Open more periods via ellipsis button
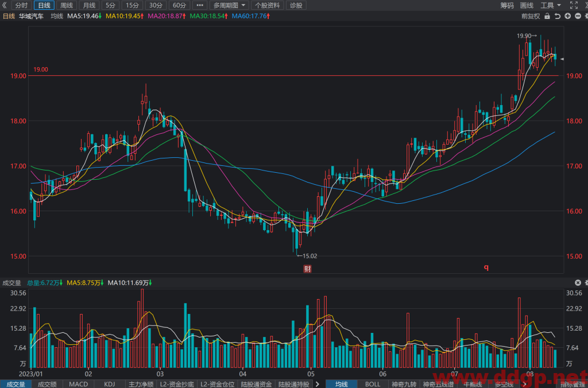The width and height of the screenshot is (588, 388). point(199,5)
